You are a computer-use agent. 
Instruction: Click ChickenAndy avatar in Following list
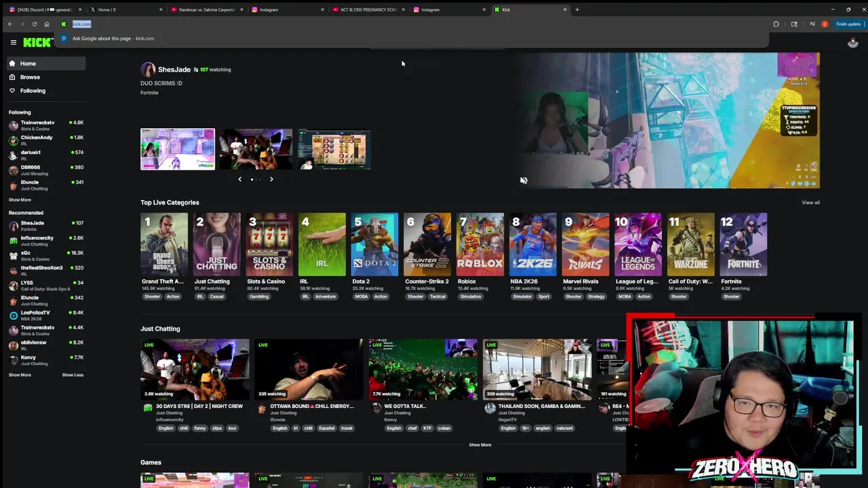pos(14,140)
